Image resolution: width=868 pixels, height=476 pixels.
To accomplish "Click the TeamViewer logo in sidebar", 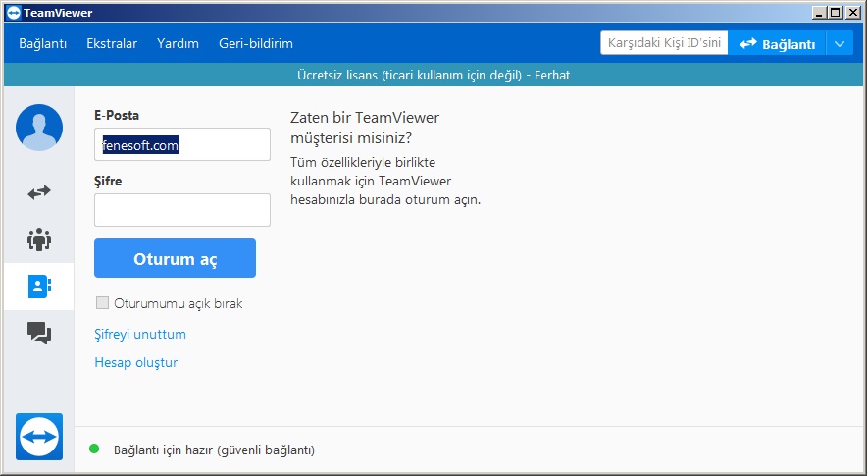I will [x=39, y=437].
